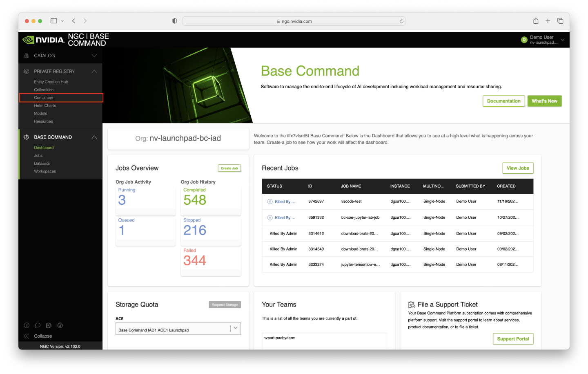Open Helm Charts in sidebar
The height and width of the screenshot is (374, 588).
click(x=45, y=105)
